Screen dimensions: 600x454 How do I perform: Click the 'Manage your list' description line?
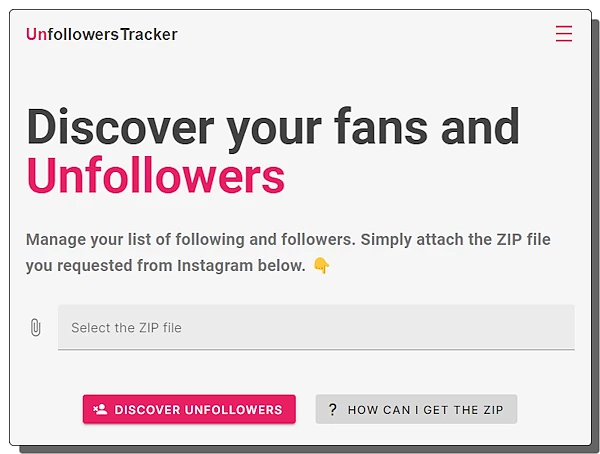click(x=288, y=239)
